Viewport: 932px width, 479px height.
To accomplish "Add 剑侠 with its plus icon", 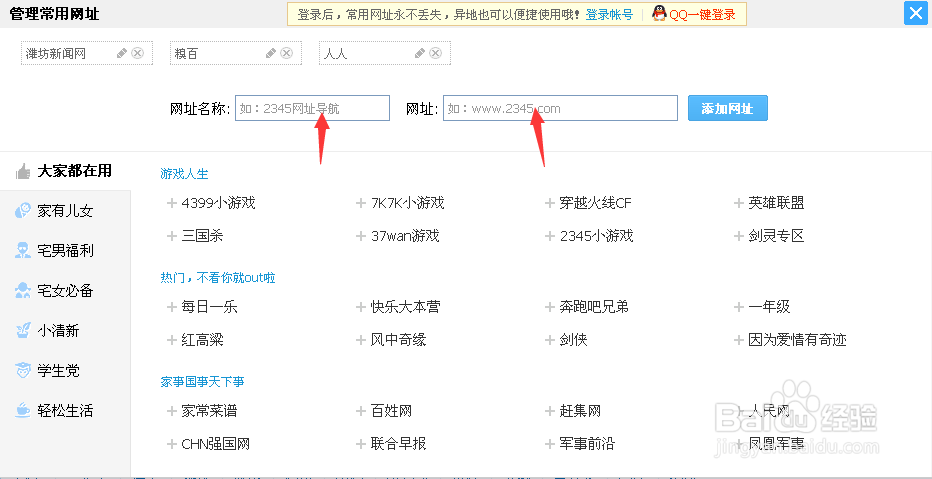I will tap(550, 340).
